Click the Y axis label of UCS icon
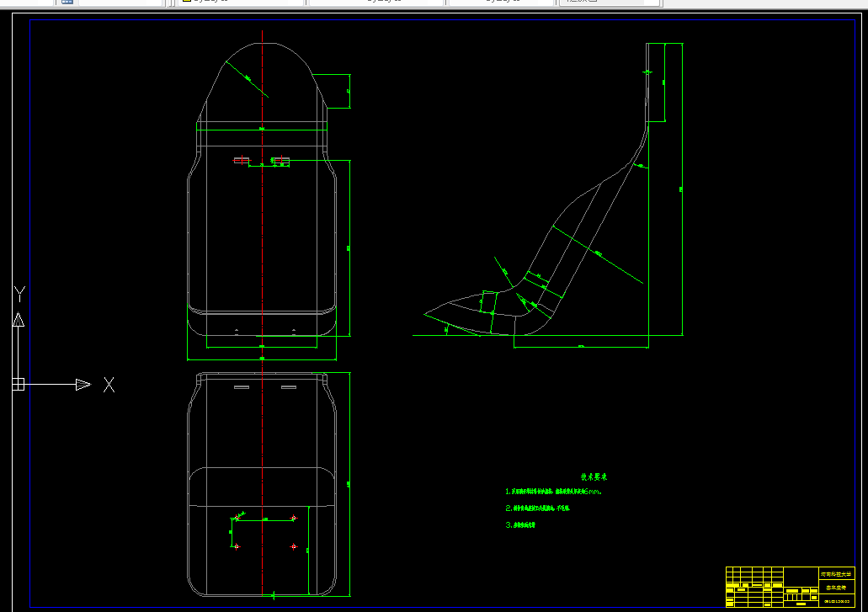This screenshot has width=868, height=612. [19, 294]
